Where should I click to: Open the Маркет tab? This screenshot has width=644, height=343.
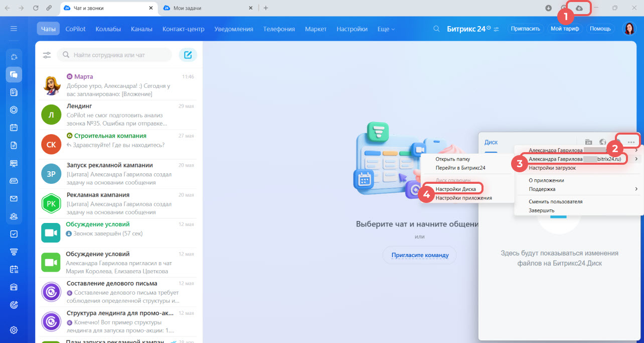coord(315,29)
